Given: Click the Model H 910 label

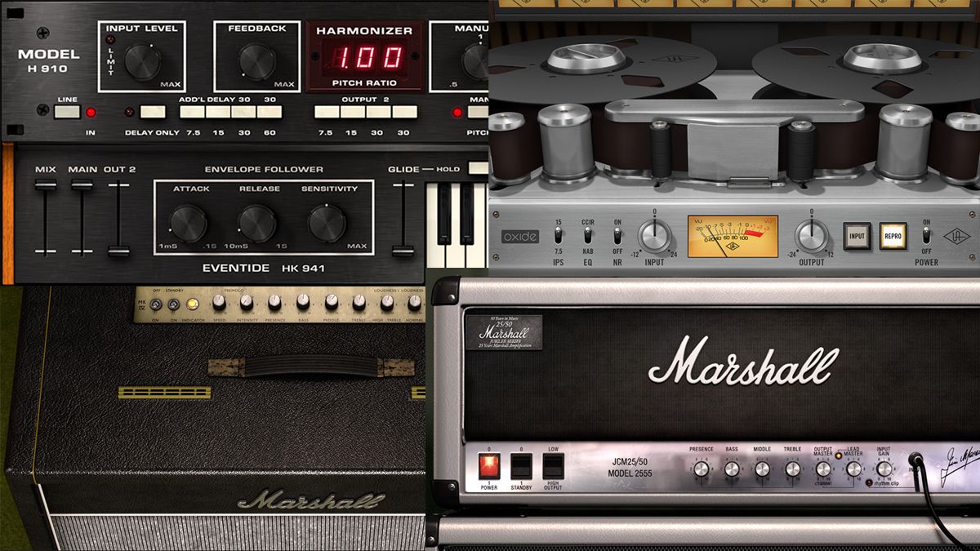Looking at the screenshot, I should click(x=49, y=62).
